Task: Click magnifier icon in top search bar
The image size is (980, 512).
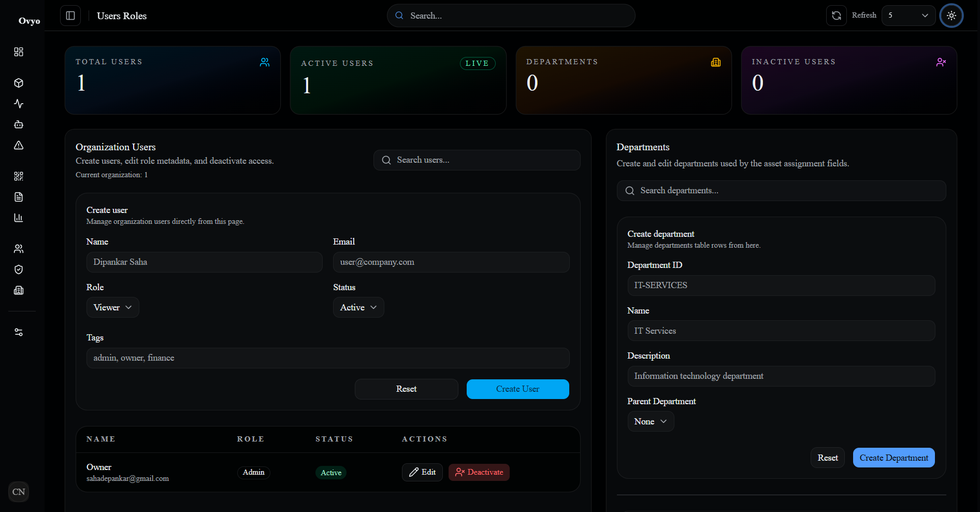Action: [399, 16]
